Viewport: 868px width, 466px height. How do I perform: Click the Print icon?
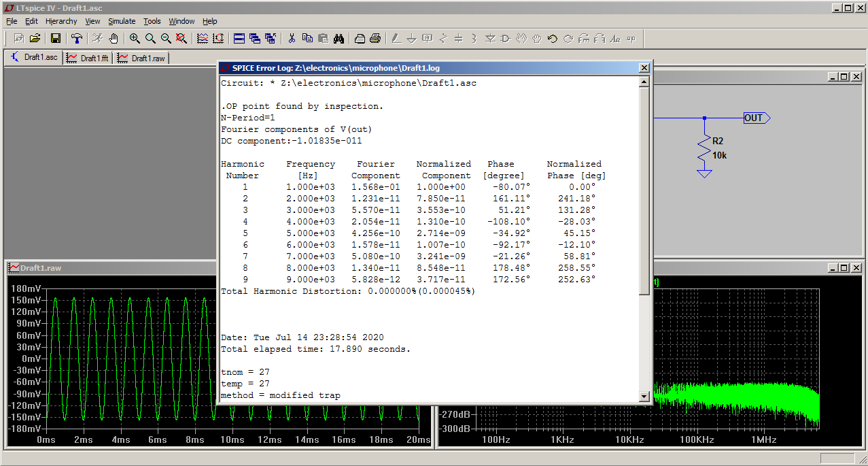point(375,38)
